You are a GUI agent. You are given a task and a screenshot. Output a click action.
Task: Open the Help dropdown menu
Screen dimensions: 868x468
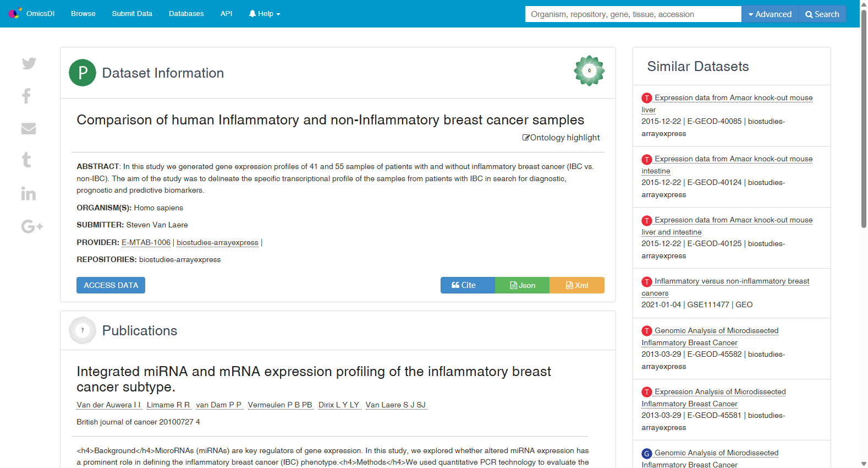pyautogui.click(x=265, y=14)
